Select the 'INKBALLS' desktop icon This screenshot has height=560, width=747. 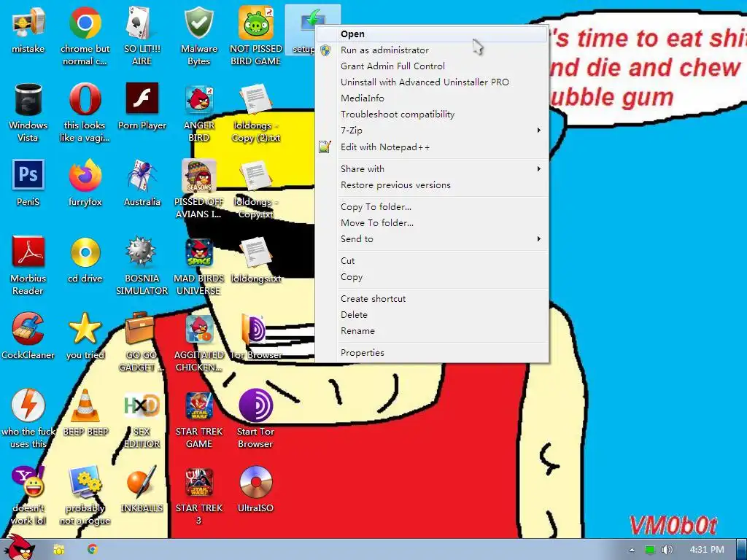142,490
